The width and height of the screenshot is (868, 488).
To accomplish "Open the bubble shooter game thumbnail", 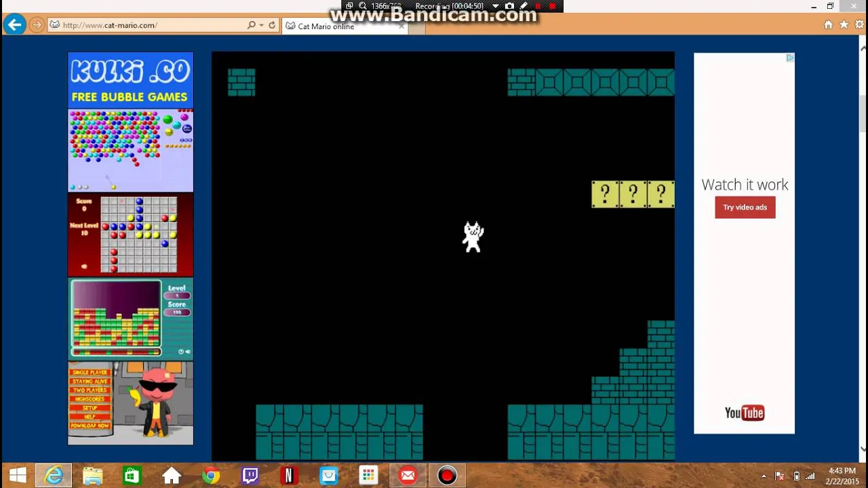I will tap(130, 150).
